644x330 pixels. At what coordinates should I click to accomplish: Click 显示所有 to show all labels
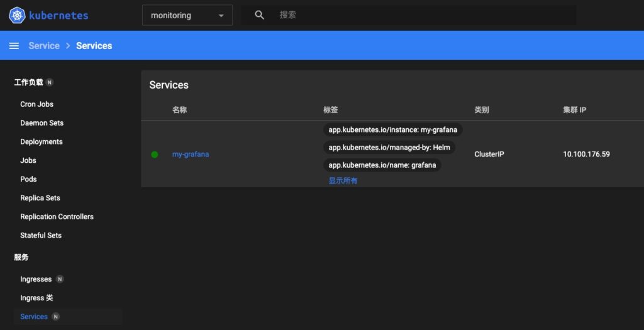pyautogui.click(x=343, y=180)
